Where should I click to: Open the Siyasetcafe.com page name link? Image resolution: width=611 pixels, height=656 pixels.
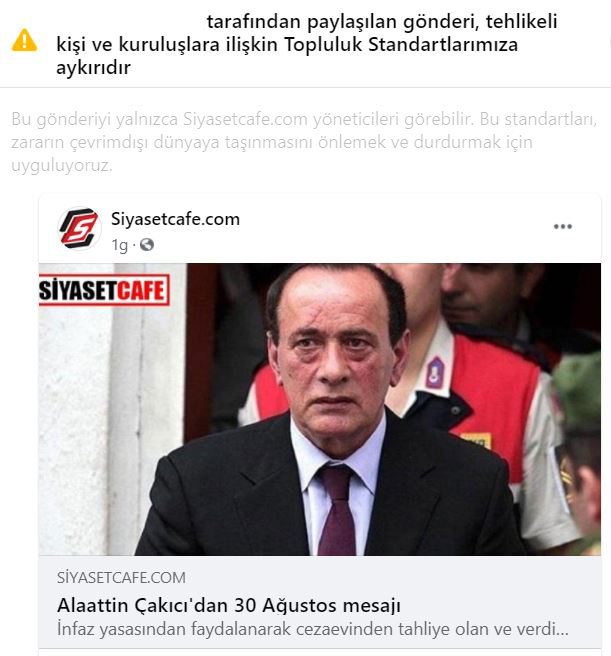pyautogui.click(x=175, y=219)
